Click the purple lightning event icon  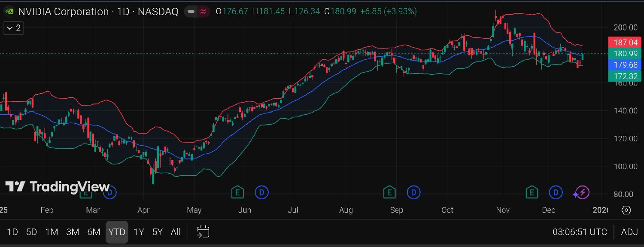581,193
